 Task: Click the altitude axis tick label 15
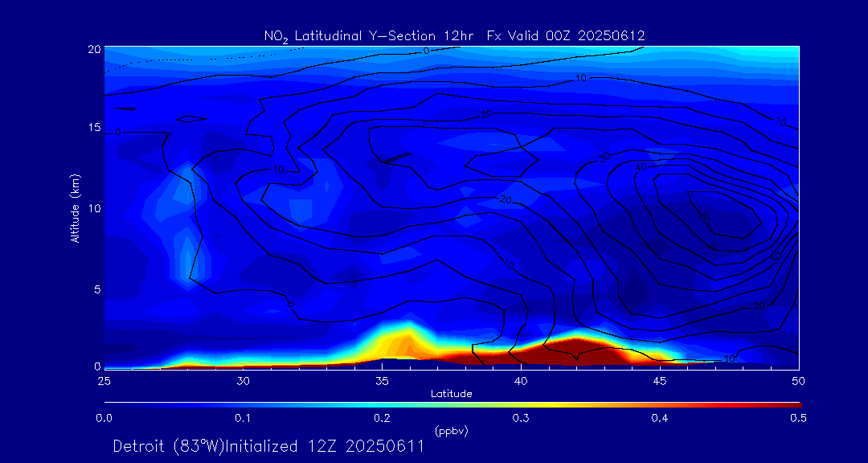pos(95,128)
